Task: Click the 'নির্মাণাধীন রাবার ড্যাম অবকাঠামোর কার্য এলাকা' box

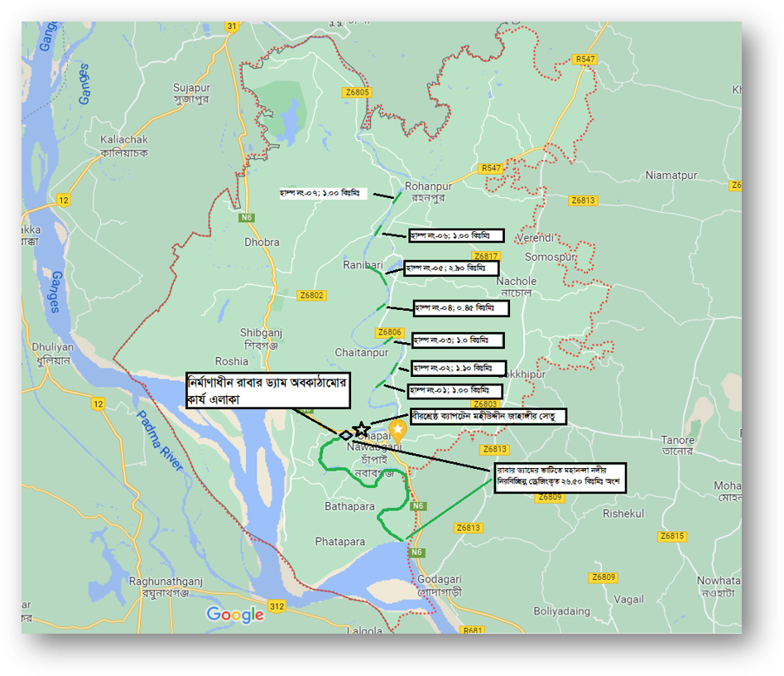Action: [x=267, y=390]
